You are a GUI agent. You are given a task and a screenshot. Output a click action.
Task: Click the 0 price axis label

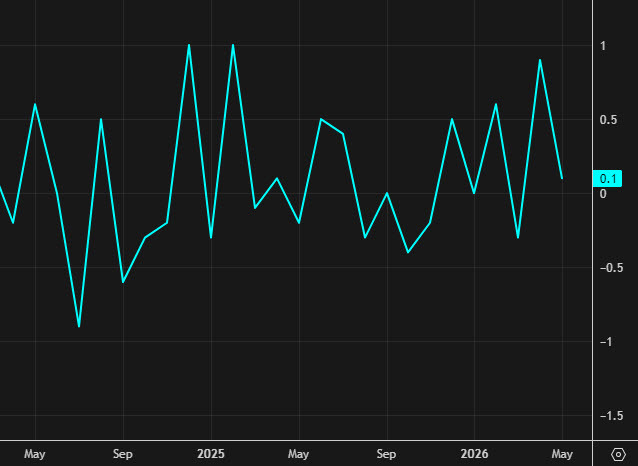tap(603, 194)
